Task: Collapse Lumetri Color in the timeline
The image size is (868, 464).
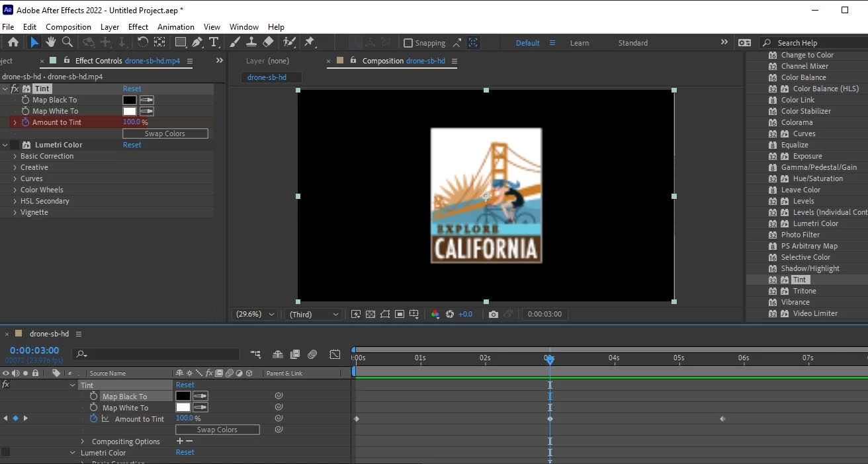Action: [x=73, y=453]
